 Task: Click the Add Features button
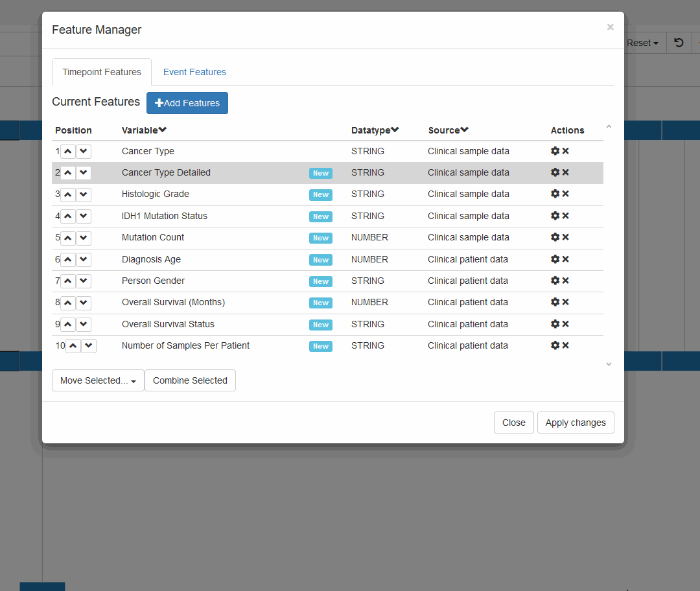click(187, 102)
